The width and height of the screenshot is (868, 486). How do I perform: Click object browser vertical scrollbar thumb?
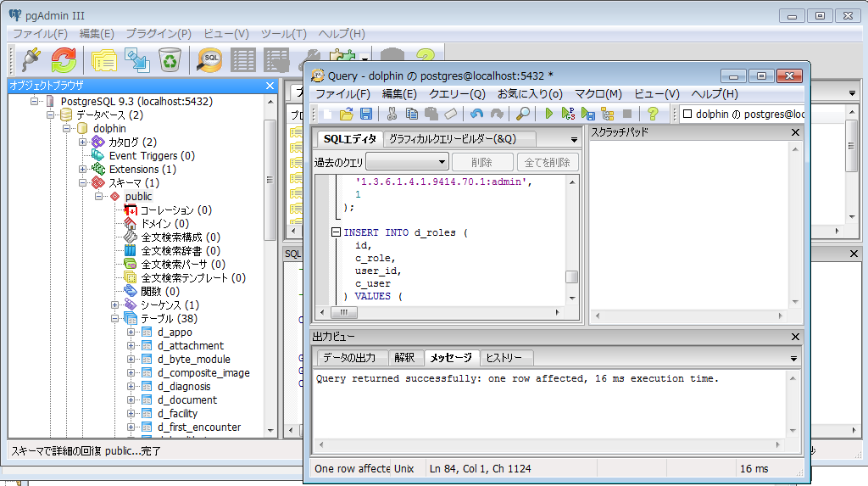point(270,179)
